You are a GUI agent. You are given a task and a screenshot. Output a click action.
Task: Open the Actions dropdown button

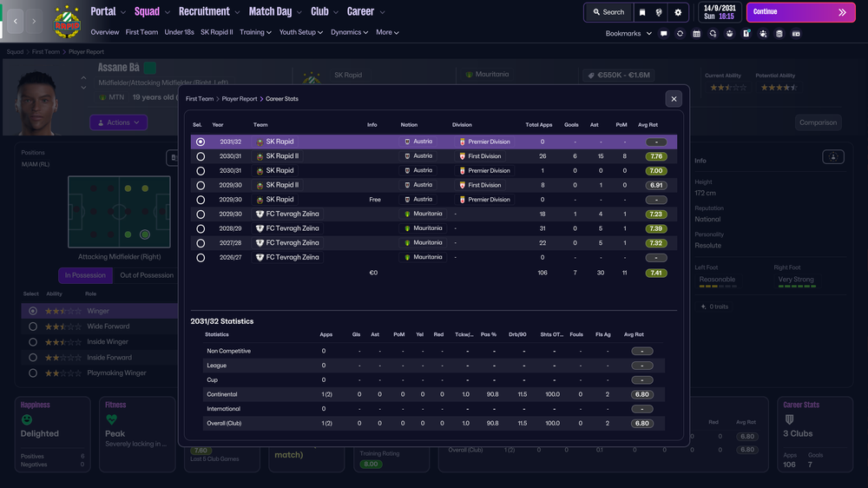pyautogui.click(x=118, y=122)
